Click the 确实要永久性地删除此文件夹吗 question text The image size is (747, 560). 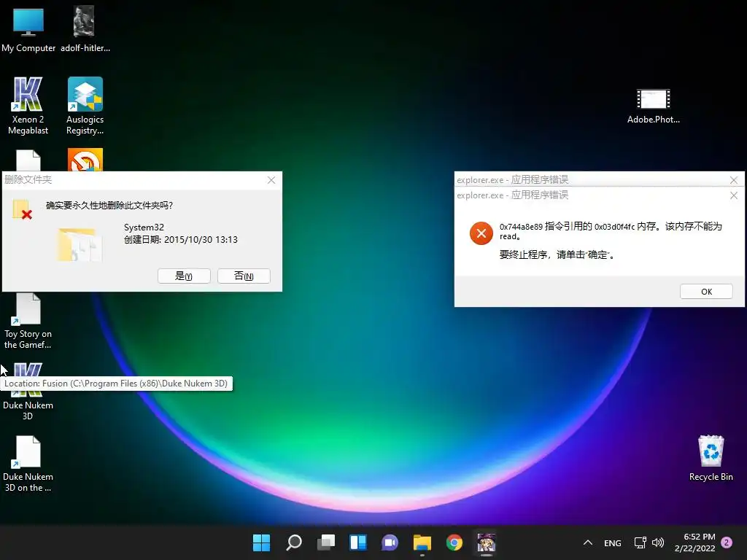click(x=109, y=205)
